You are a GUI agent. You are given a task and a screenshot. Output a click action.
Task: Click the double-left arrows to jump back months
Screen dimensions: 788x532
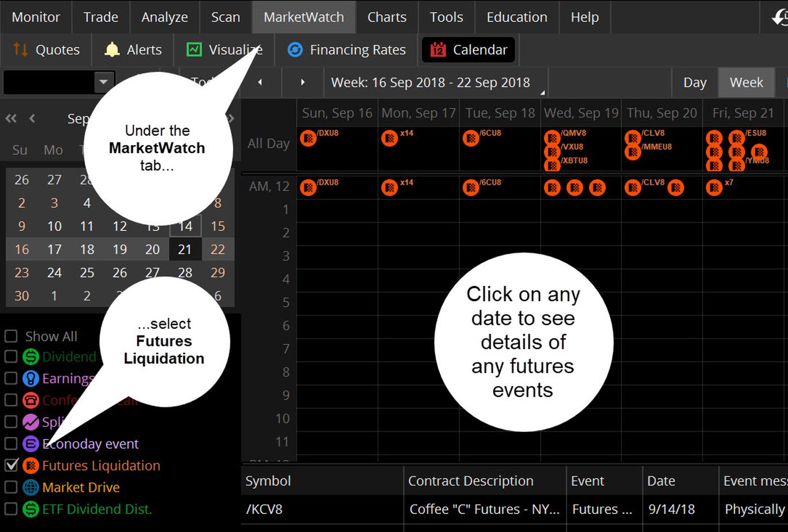(x=10, y=118)
